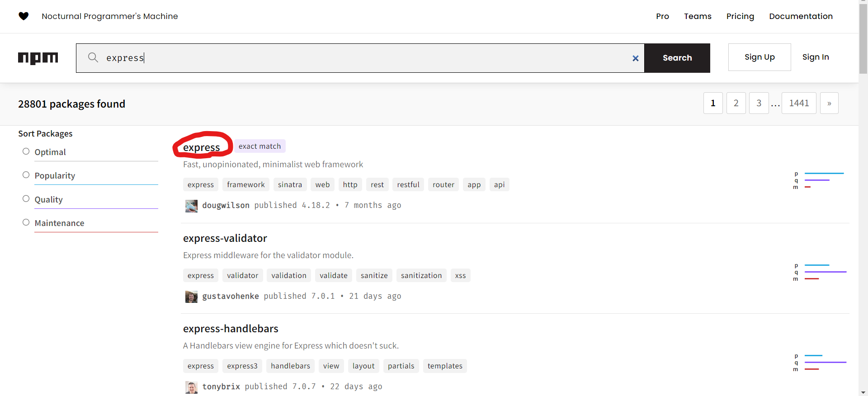Open the gustavohenke author profile link
The height and width of the screenshot is (396, 868).
pos(231,296)
